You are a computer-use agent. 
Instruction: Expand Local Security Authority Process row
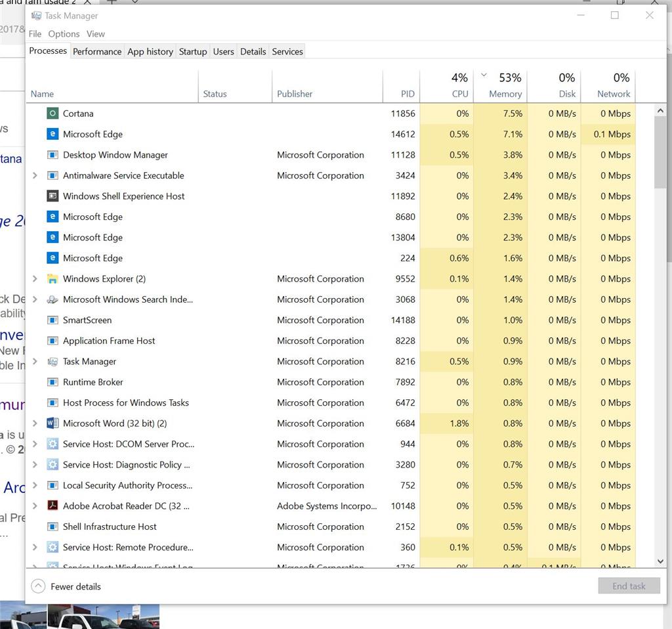[35, 485]
